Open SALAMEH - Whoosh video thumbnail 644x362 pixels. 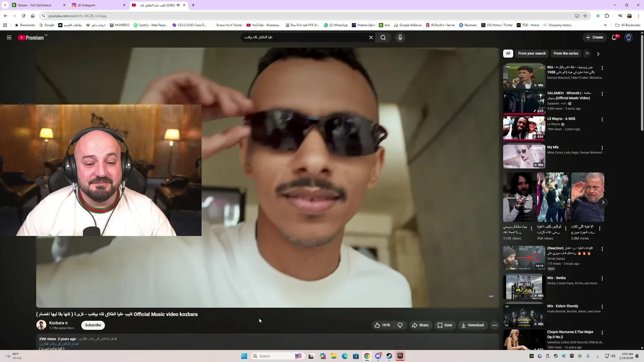524,102
